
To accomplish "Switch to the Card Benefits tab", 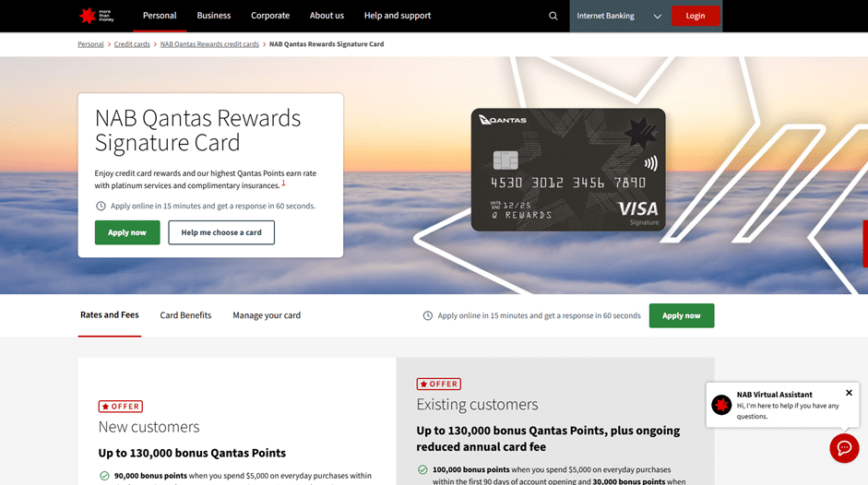I will pyautogui.click(x=185, y=315).
